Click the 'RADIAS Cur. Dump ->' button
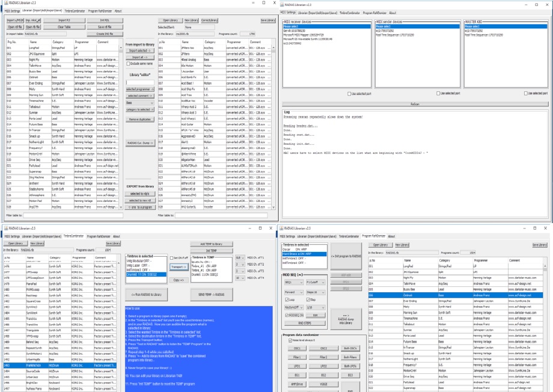The width and height of the screenshot is (553, 392). [x=140, y=143]
